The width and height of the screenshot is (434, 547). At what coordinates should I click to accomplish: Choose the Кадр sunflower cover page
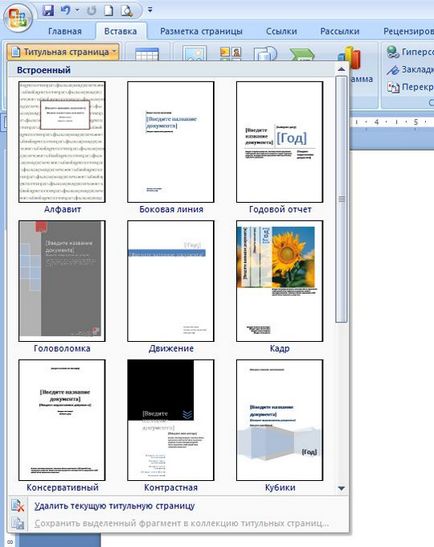(x=279, y=281)
